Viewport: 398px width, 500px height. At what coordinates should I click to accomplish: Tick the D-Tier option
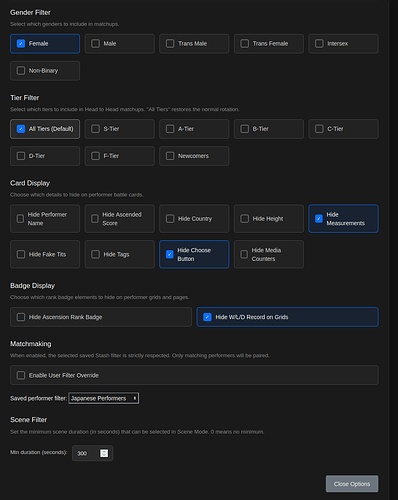21,156
